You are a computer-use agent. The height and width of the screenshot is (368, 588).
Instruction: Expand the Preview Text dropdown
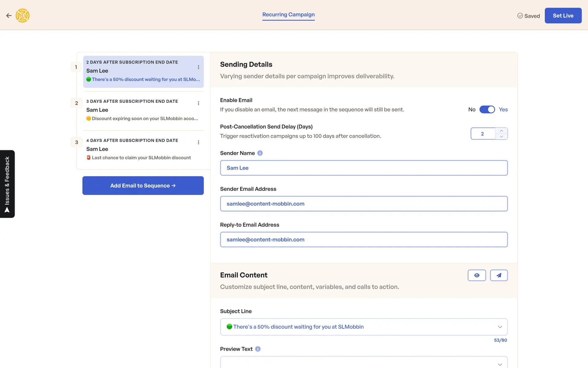(500, 364)
